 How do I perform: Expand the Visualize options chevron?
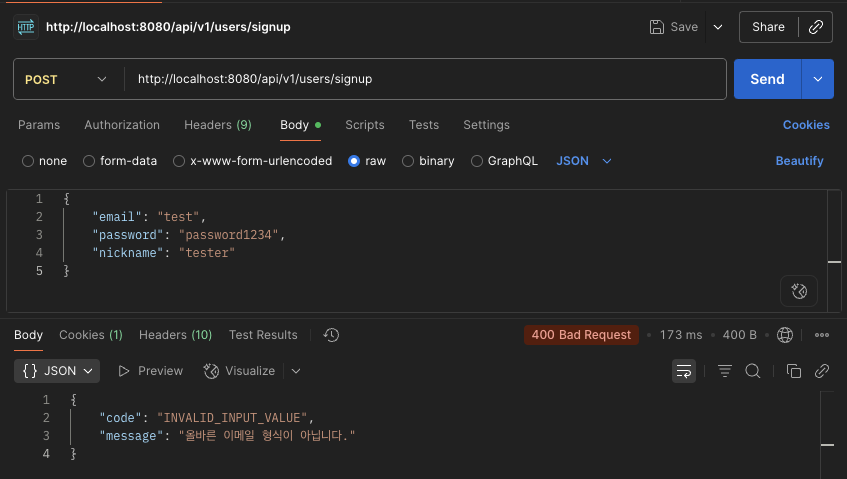click(295, 371)
